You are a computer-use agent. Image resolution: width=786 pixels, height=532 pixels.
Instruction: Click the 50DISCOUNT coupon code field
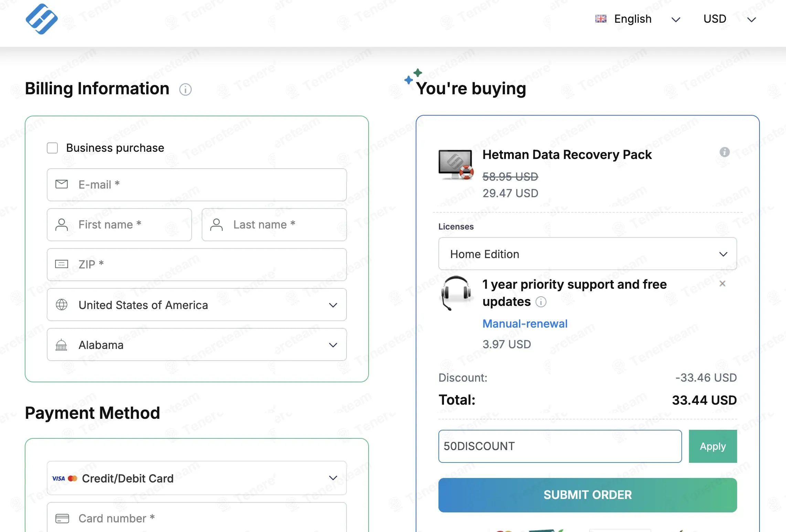click(x=560, y=446)
